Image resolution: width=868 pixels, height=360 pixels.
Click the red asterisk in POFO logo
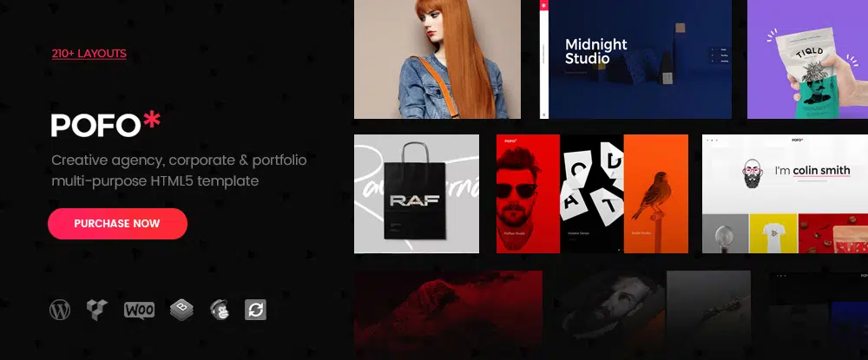(152, 123)
